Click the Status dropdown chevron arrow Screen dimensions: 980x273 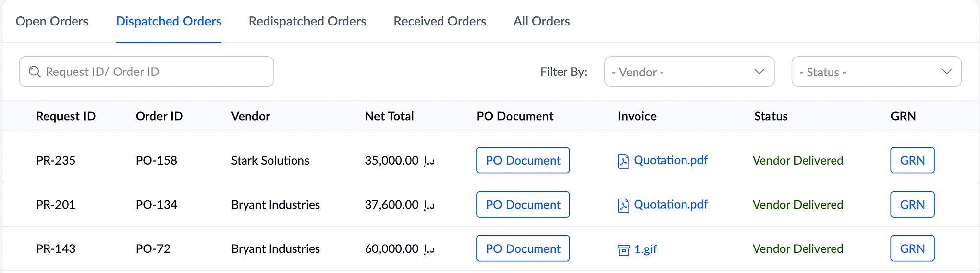click(946, 72)
